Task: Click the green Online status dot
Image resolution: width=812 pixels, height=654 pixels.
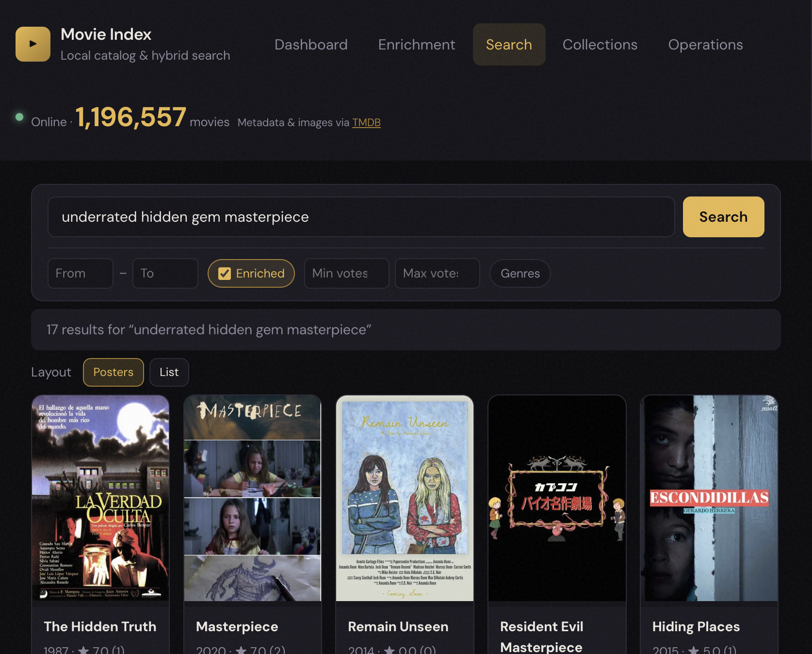Action: pyautogui.click(x=19, y=117)
